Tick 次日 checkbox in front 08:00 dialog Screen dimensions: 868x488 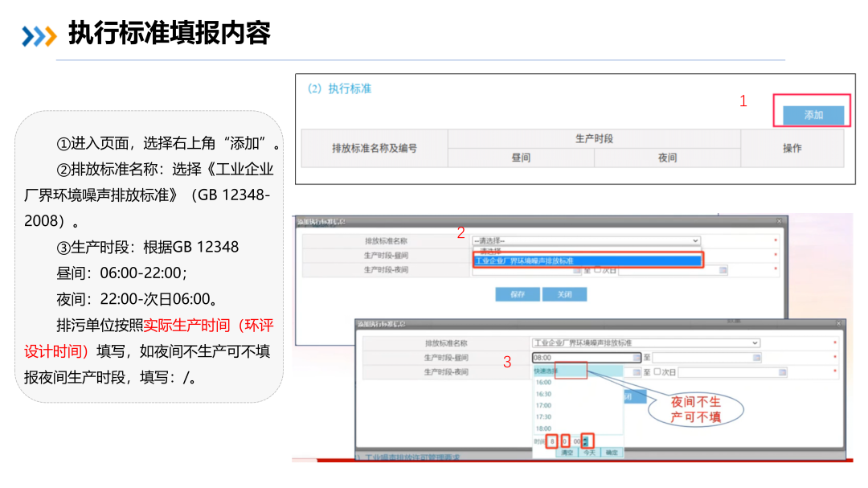[657, 371]
